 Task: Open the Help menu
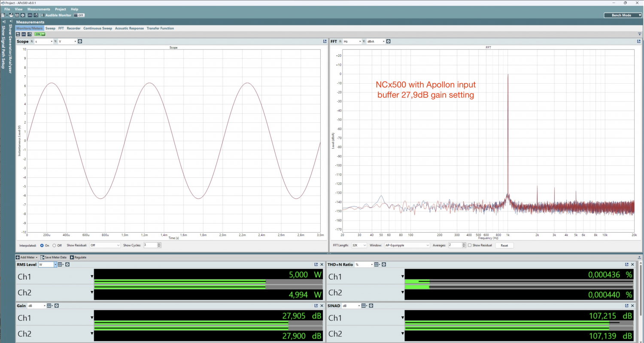(x=74, y=9)
